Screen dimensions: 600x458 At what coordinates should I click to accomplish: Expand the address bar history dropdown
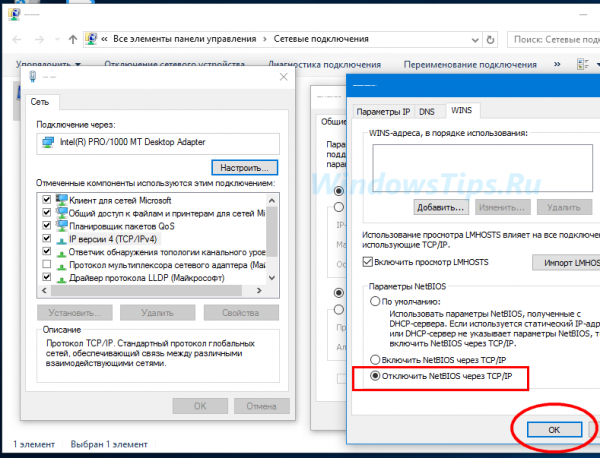pyautogui.click(x=475, y=40)
